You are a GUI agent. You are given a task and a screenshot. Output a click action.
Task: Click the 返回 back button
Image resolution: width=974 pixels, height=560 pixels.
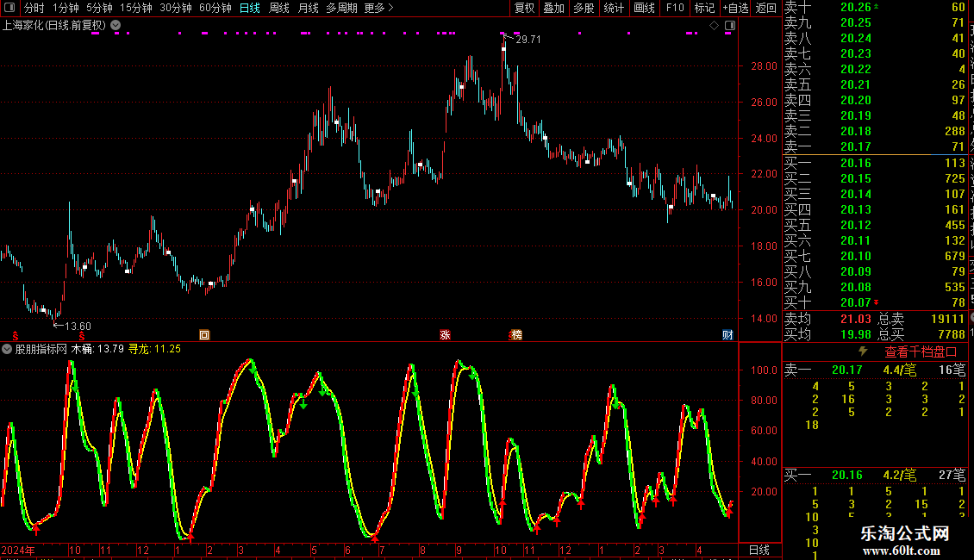(x=766, y=8)
